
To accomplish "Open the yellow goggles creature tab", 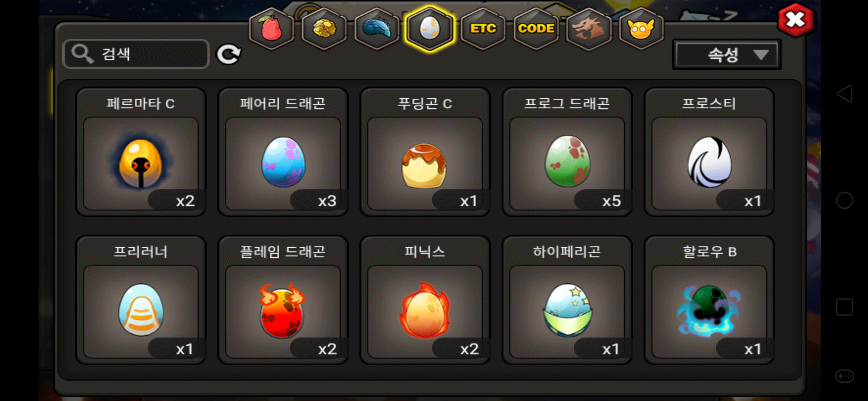I will [x=641, y=28].
